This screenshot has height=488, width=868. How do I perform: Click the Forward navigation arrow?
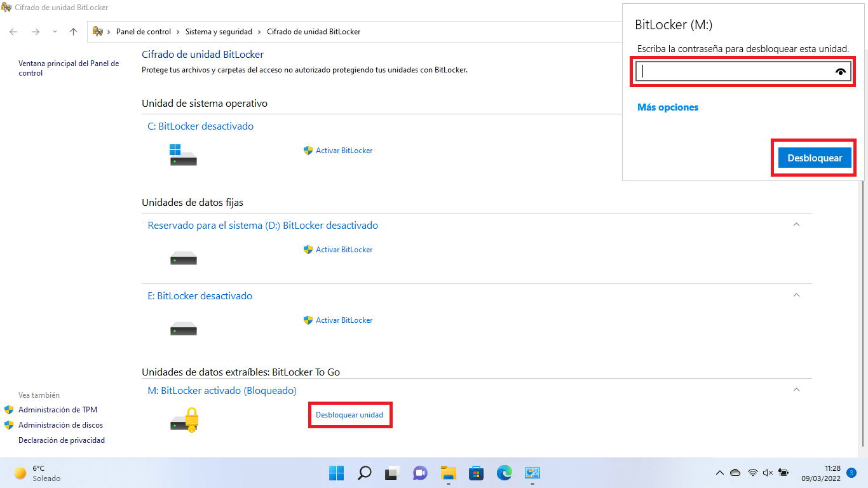pos(36,32)
